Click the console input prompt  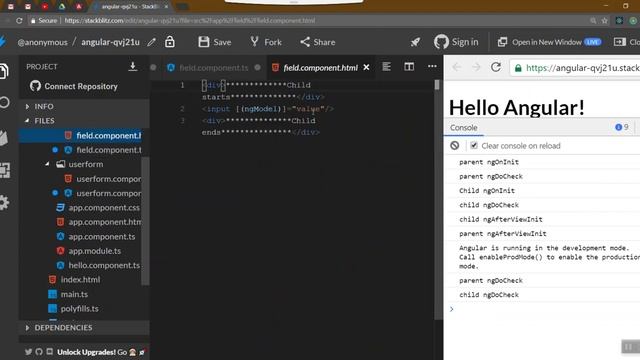543,309
